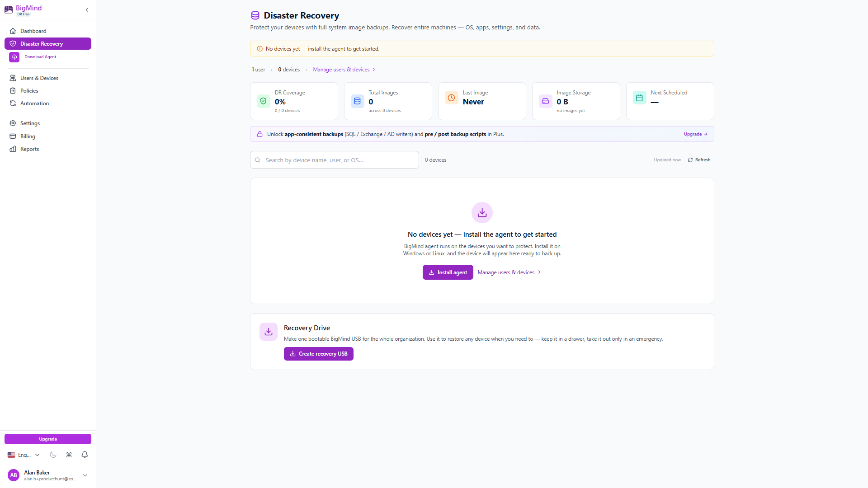Click the Recovery Drive download icon
The height and width of the screenshot is (488, 868).
[x=269, y=332]
